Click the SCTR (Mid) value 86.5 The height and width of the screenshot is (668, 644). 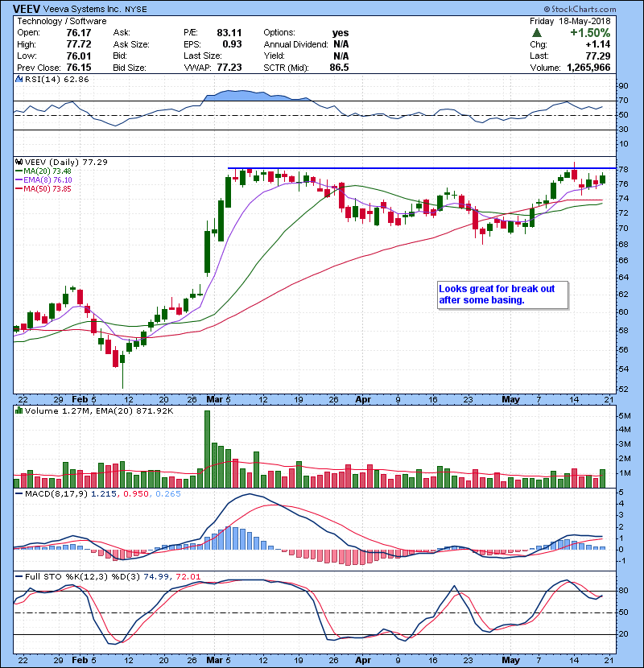(x=339, y=68)
